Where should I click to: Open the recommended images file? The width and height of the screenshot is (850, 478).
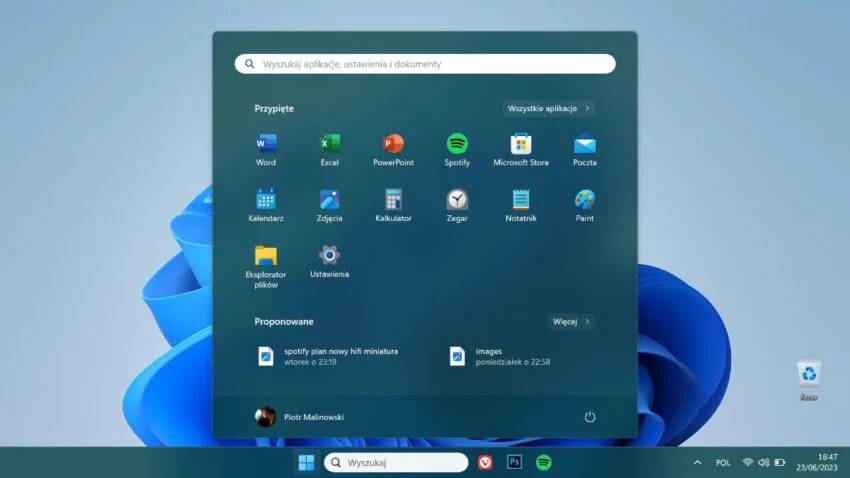click(499, 356)
